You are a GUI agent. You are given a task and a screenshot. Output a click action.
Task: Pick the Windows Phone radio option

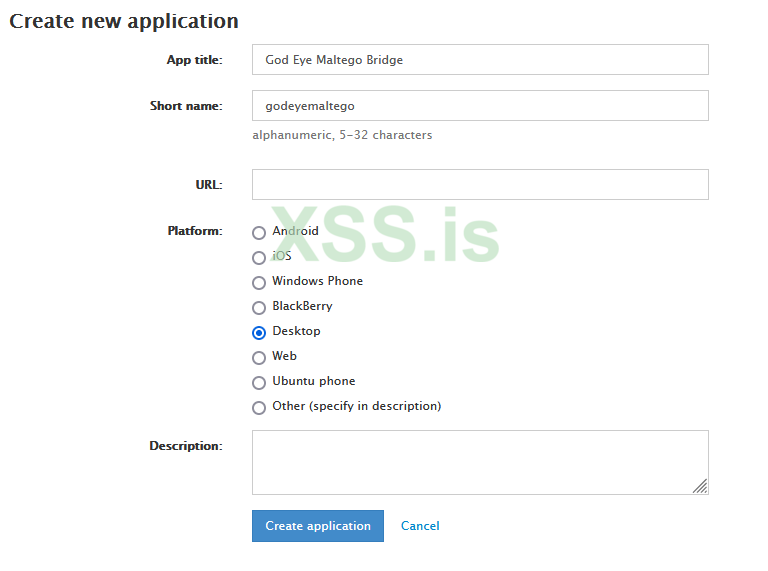tap(259, 282)
